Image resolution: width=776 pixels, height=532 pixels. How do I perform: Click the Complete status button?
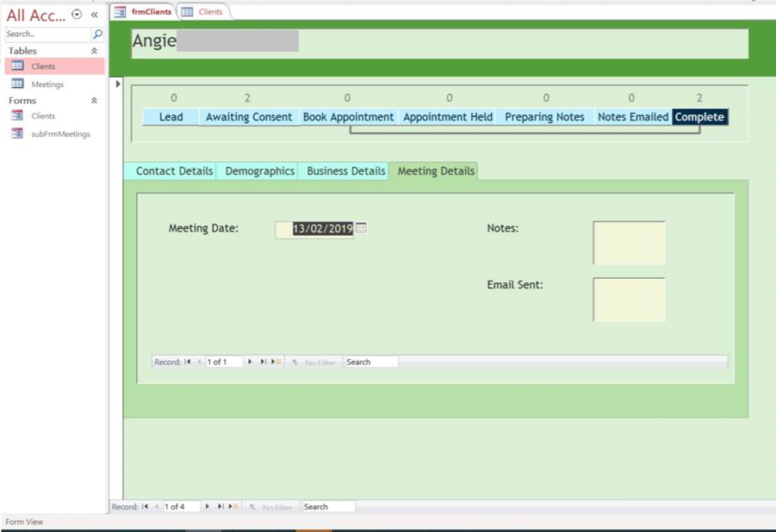pyautogui.click(x=700, y=117)
